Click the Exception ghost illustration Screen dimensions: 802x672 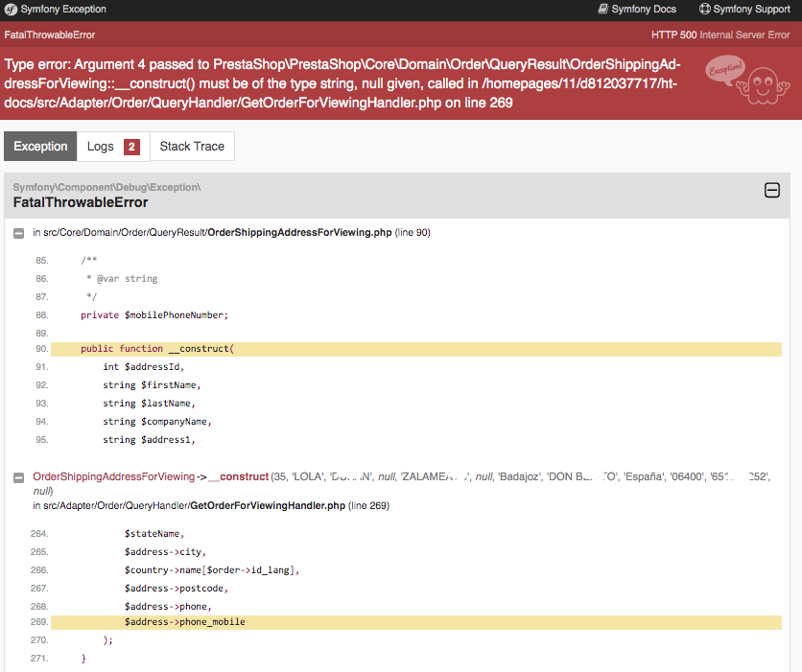tap(749, 81)
